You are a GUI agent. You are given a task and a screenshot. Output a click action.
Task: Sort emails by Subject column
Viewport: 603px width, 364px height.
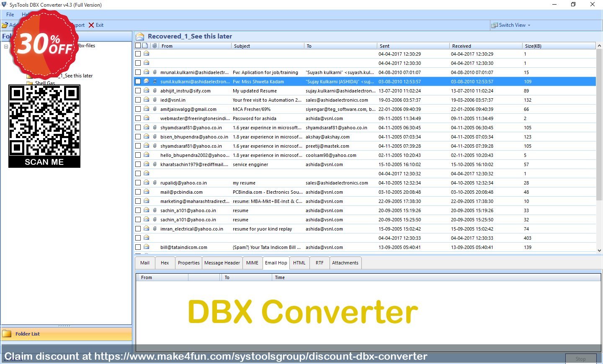pyautogui.click(x=268, y=46)
